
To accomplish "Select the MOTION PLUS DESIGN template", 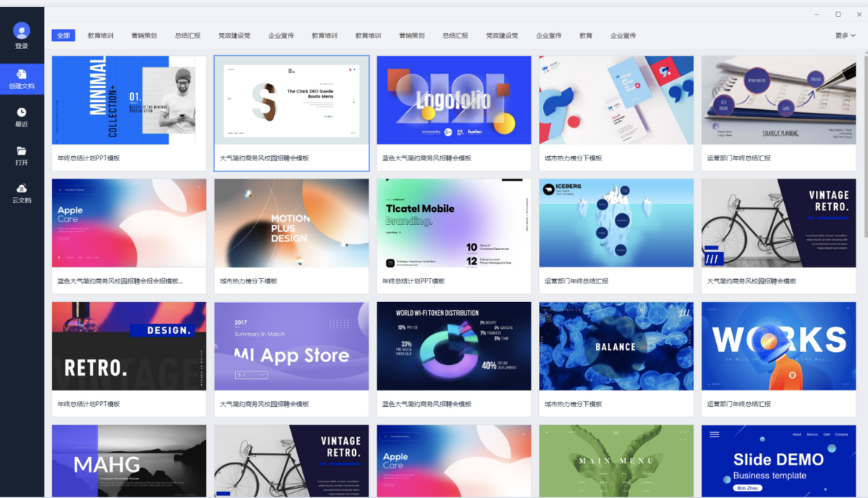I will tap(292, 223).
